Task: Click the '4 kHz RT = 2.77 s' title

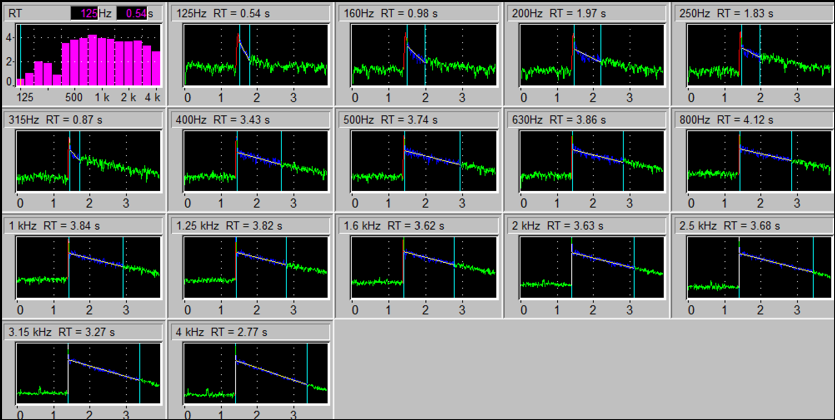Action: (x=221, y=332)
